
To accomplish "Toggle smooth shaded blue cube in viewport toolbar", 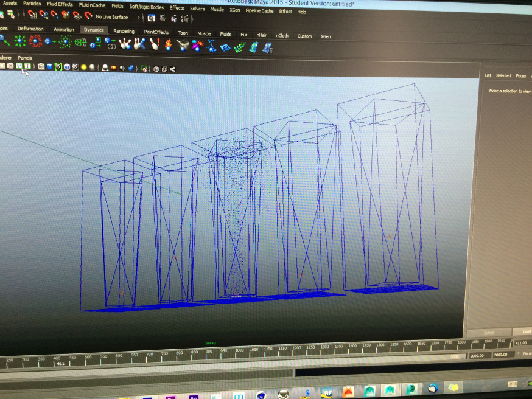I will click(x=49, y=66).
